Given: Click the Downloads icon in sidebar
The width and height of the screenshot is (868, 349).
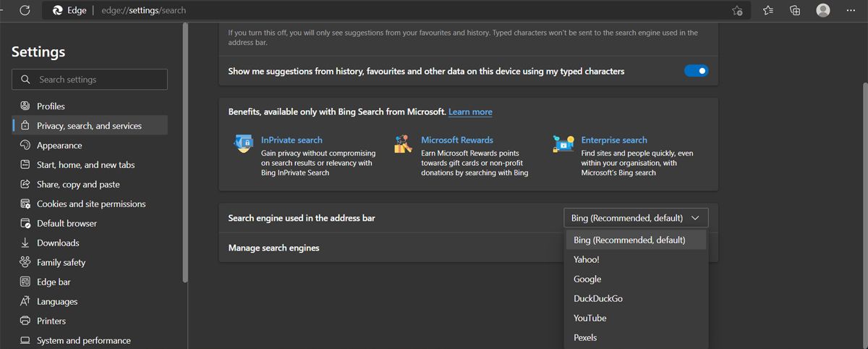Looking at the screenshot, I should coord(25,243).
